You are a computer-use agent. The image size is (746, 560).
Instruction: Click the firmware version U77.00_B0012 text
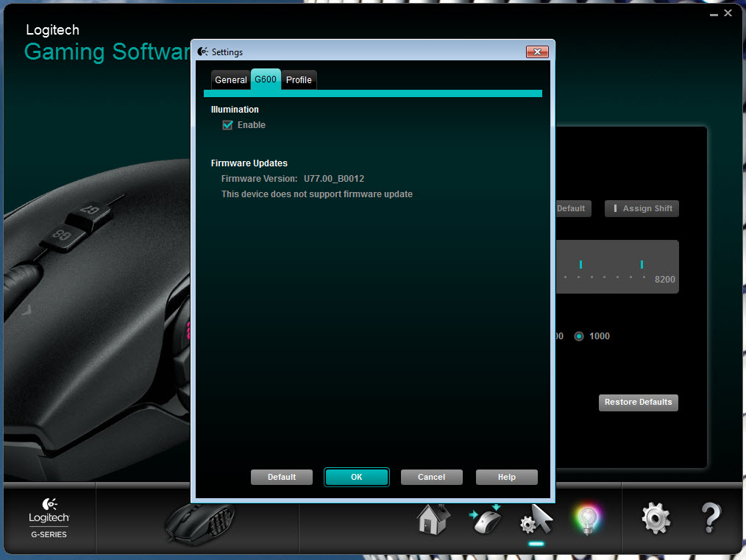tap(334, 179)
